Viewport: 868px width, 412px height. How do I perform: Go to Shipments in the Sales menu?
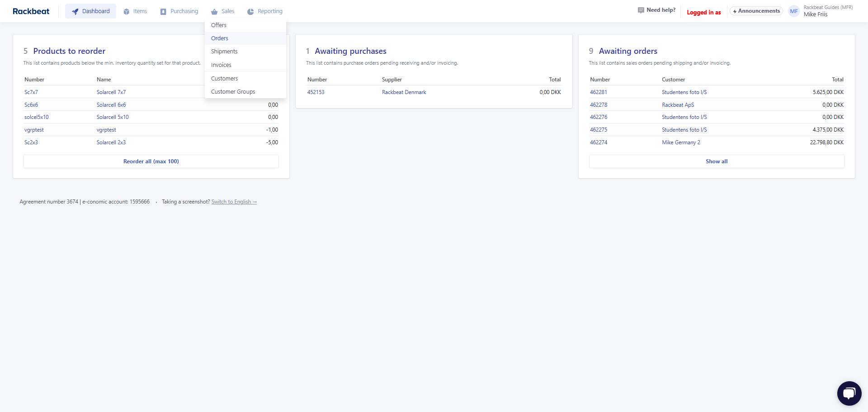224,52
